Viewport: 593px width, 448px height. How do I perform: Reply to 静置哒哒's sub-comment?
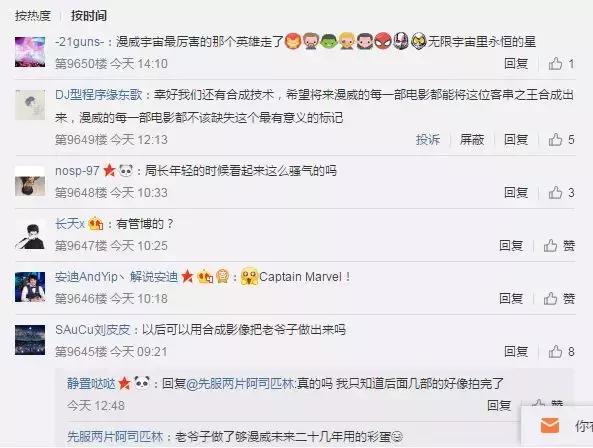[x=499, y=405]
